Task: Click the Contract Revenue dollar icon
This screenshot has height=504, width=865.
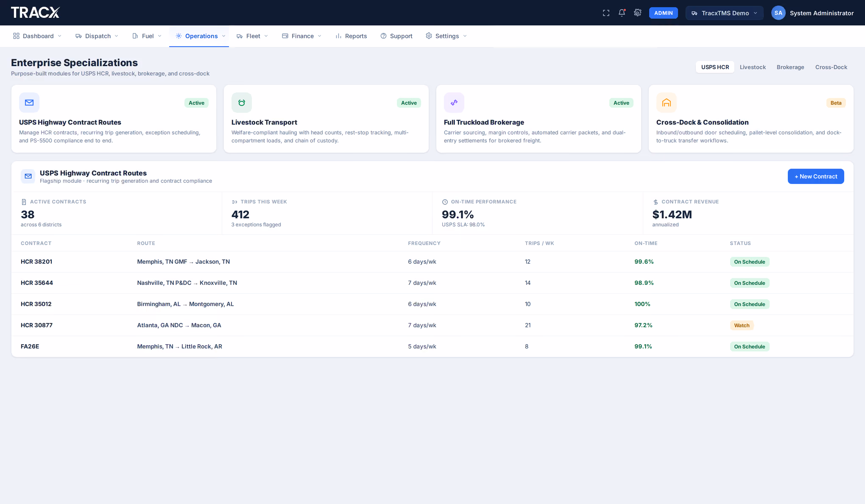Action: [x=656, y=202]
